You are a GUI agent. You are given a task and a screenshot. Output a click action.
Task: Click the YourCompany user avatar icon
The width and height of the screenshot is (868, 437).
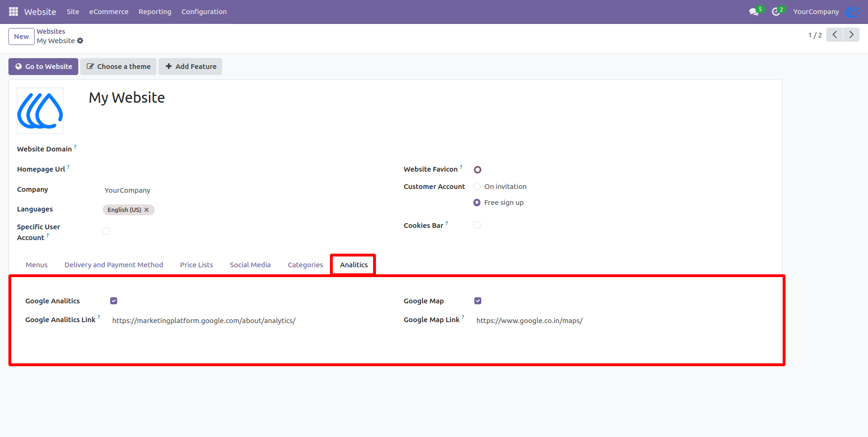852,12
